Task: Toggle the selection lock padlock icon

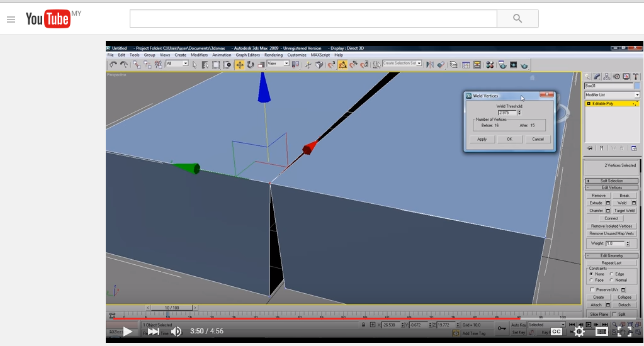Action: [363, 325]
